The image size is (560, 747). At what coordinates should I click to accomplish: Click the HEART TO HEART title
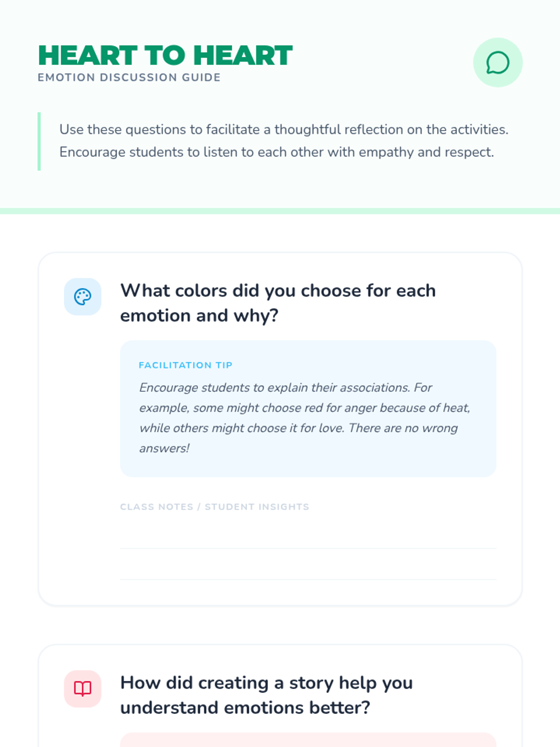tap(165, 56)
